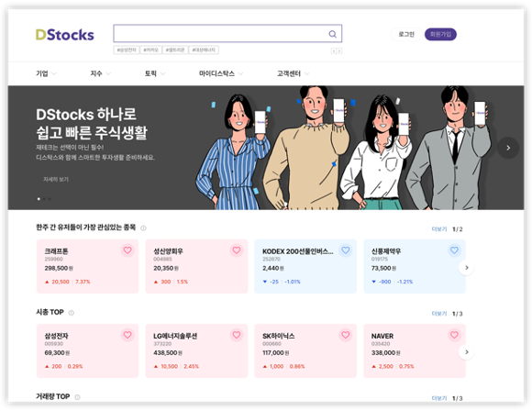Open 더보기 for 거래량 TOP section
Screen dimensions: 532x411
click(x=439, y=398)
